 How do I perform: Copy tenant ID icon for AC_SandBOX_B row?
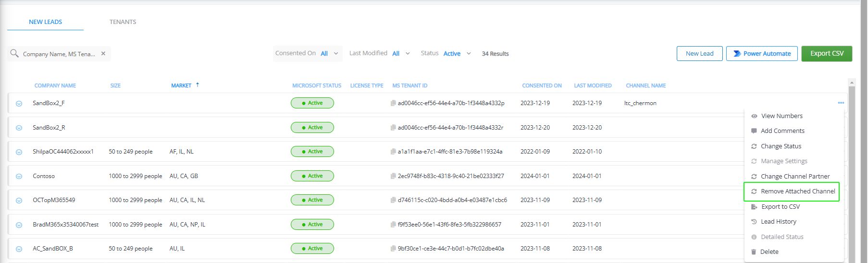[393, 249]
